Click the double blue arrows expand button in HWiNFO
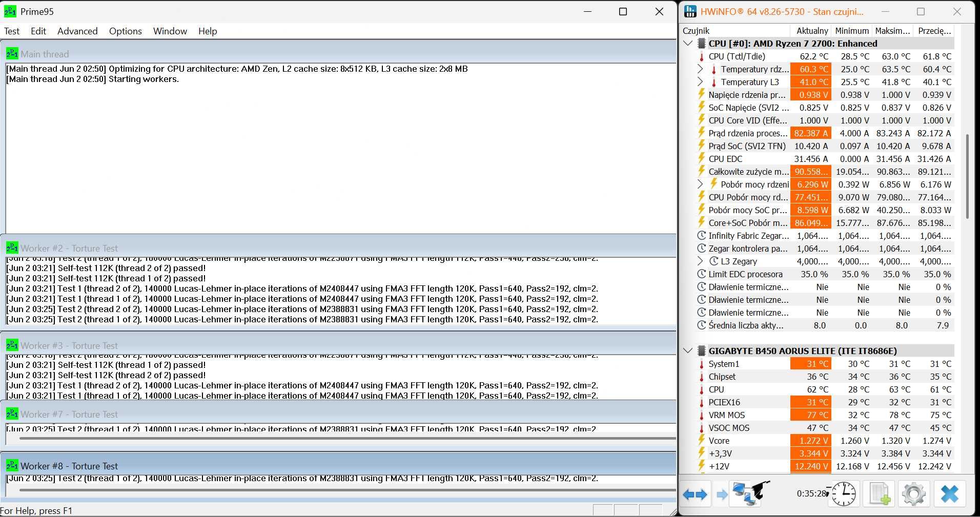This screenshot has height=517, width=980. pos(695,494)
